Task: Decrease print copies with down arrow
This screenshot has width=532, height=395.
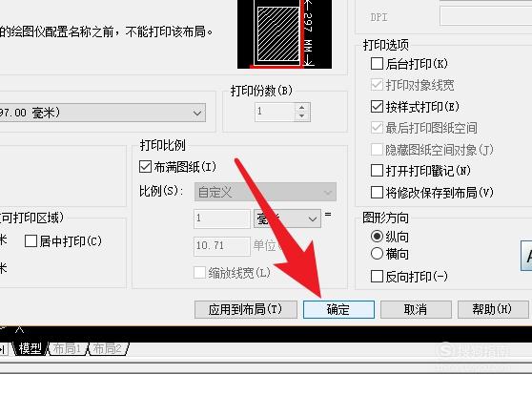Action: (x=302, y=116)
